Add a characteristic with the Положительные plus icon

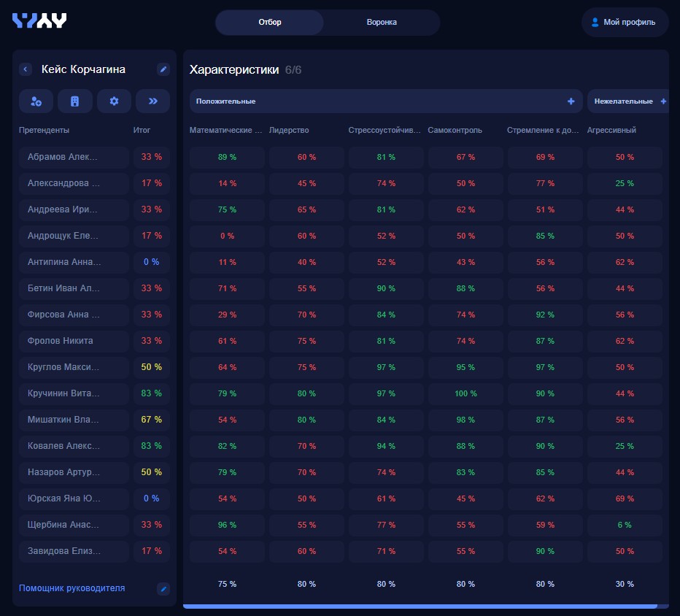(x=571, y=101)
